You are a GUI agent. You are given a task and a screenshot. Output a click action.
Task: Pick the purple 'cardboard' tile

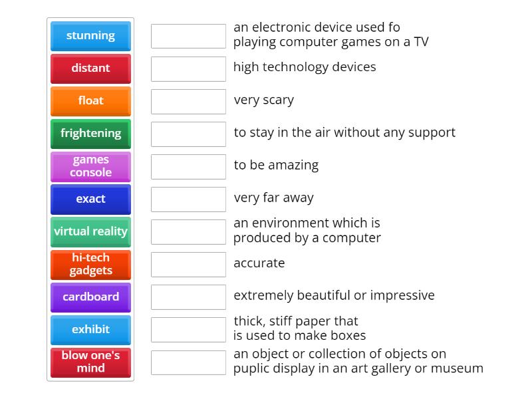coord(90,297)
